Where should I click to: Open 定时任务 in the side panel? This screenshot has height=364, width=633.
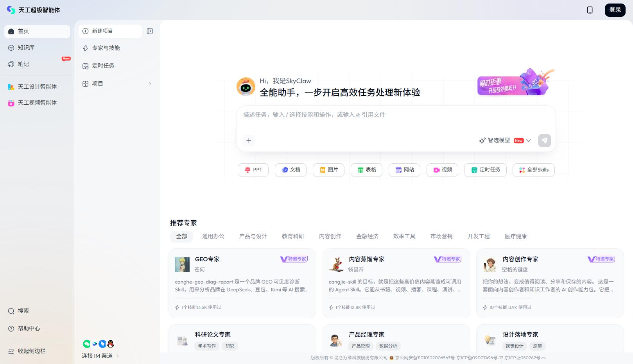117,66
